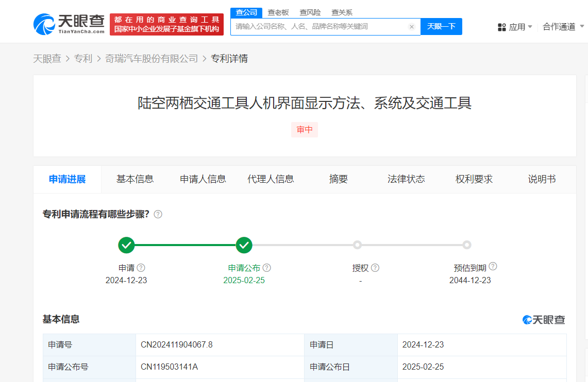Click the 申请号 label cell
Screen dimensions: 588x382
pyautogui.click(x=89, y=345)
